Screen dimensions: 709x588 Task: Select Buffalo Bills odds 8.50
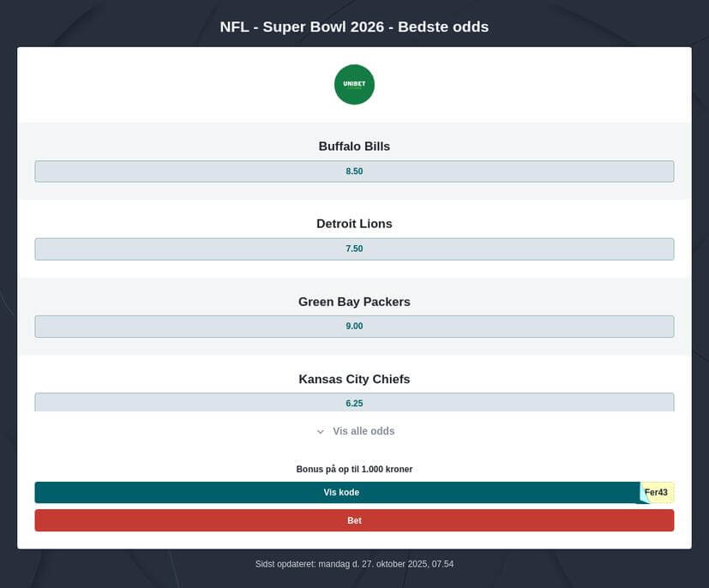354,171
